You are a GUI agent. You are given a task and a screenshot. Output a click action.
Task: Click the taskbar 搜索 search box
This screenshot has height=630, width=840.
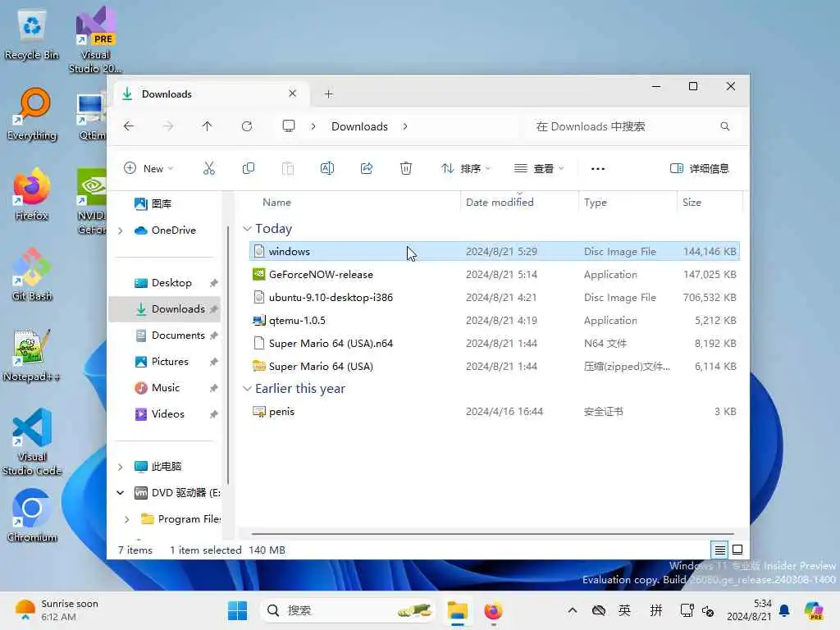(347, 610)
